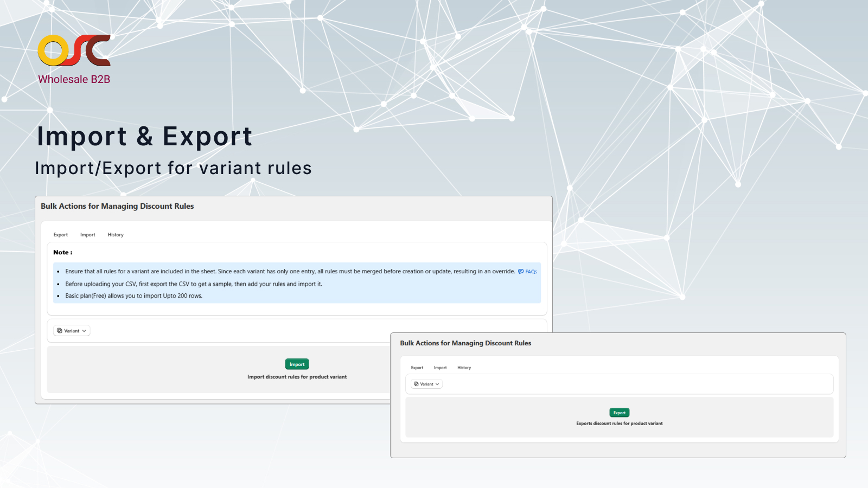Click the "Import & Export" main heading
Viewport: 868px width, 488px height.
tap(144, 136)
